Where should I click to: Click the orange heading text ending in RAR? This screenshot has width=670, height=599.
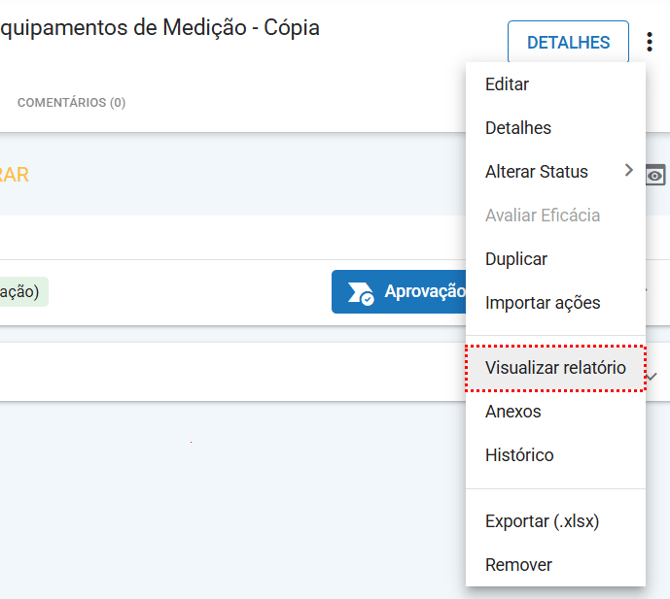[14, 175]
